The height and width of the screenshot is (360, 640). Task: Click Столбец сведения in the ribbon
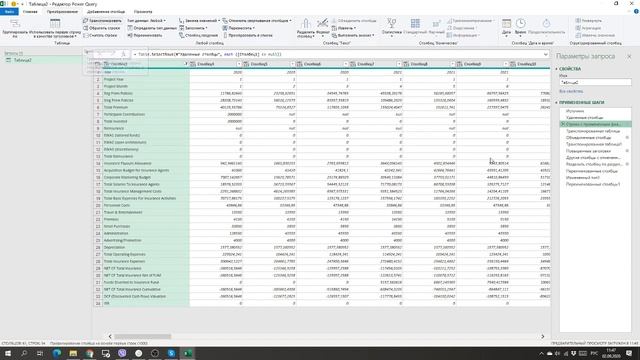[x=198, y=36]
